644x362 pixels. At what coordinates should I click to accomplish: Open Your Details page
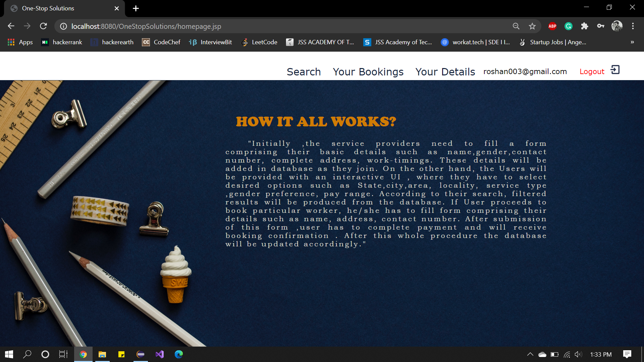click(445, 72)
